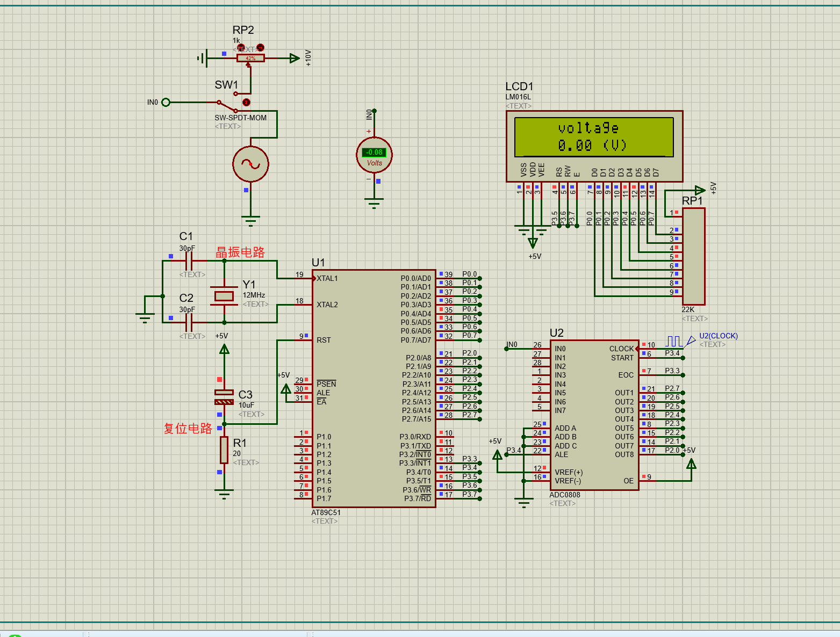Screen dimensions: 840x637
Task: Click the red label 晶振电路
Action: pos(240,252)
